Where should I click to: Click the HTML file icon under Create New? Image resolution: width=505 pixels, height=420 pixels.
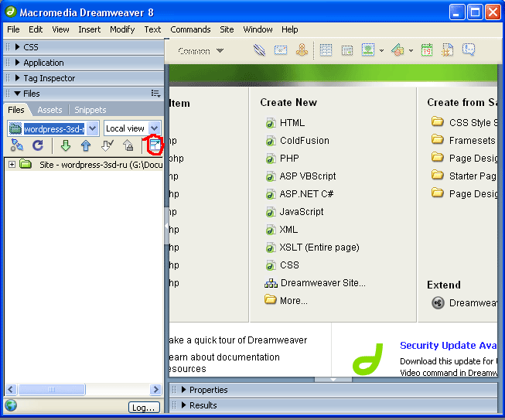271,123
